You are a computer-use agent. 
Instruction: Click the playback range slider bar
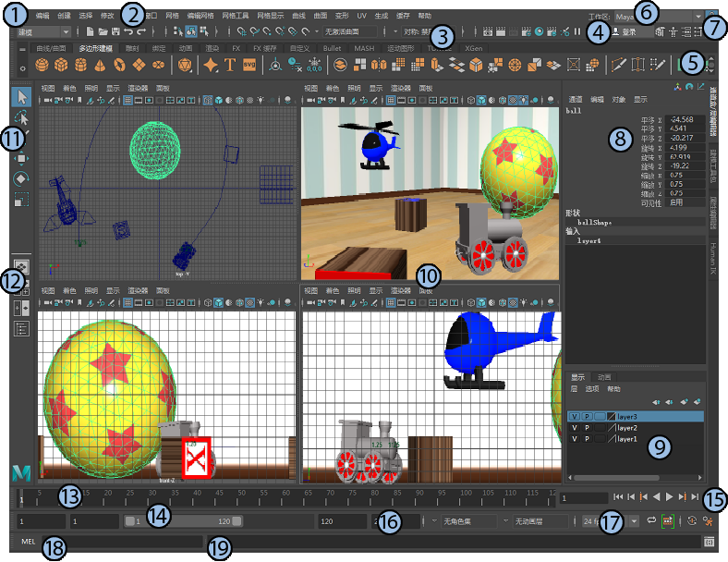pyautogui.click(x=184, y=521)
